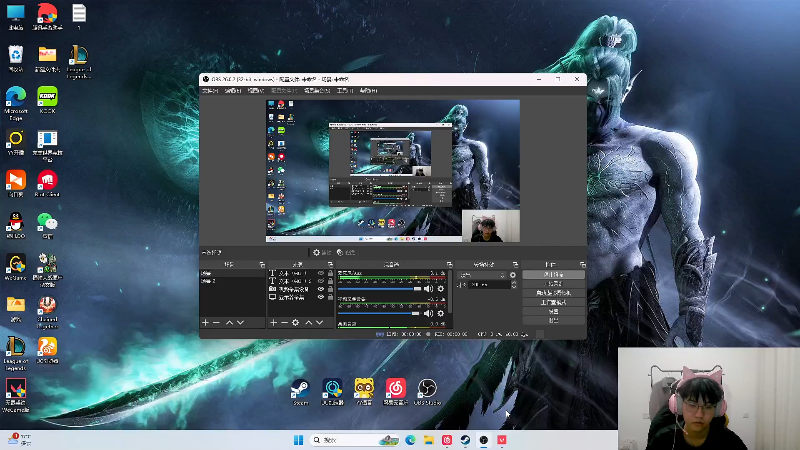Click the Start Streaming button

[553, 274]
